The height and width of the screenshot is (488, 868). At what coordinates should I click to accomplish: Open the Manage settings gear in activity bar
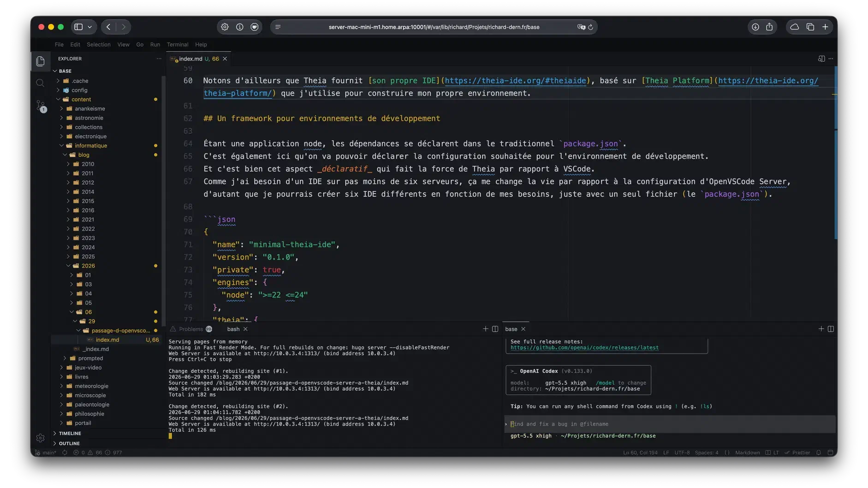click(x=40, y=438)
